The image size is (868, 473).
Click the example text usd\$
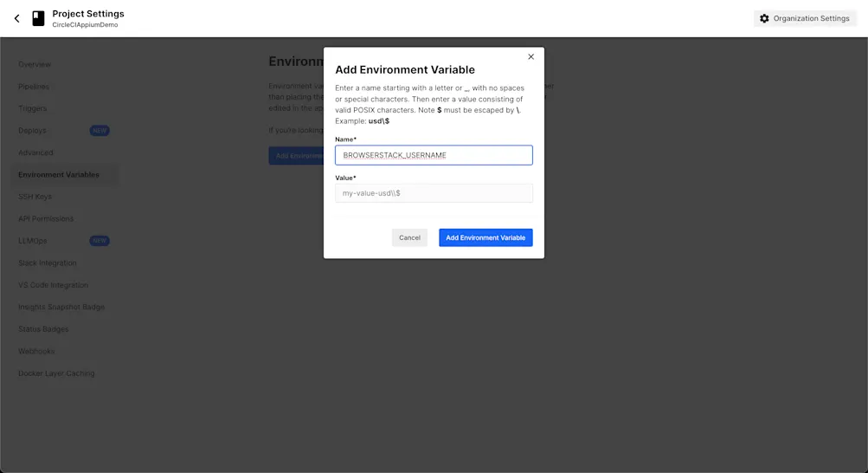(379, 120)
